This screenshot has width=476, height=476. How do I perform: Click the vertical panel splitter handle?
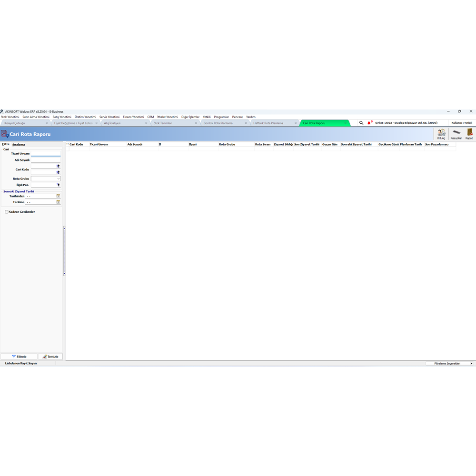pyautogui.click(x=64, y=251)
